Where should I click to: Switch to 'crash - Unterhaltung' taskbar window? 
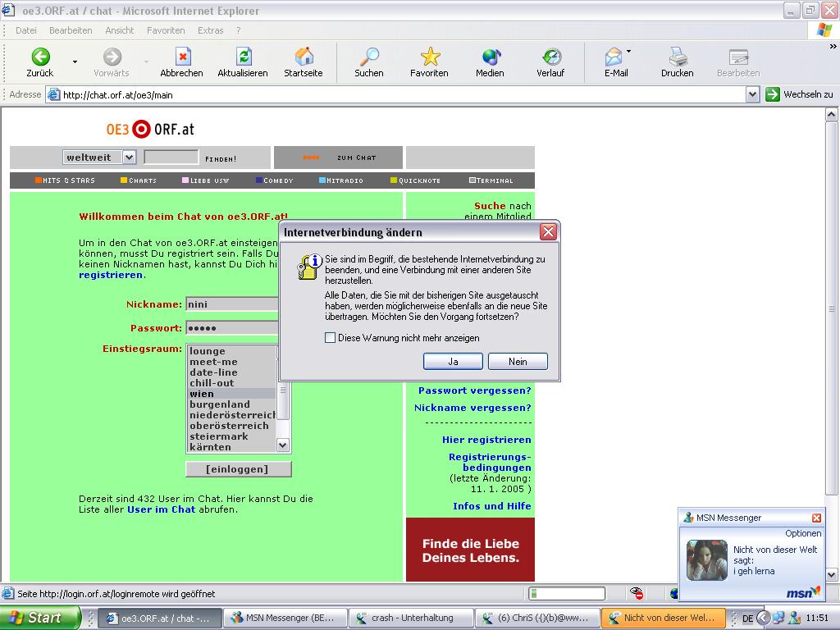(411, 619)
